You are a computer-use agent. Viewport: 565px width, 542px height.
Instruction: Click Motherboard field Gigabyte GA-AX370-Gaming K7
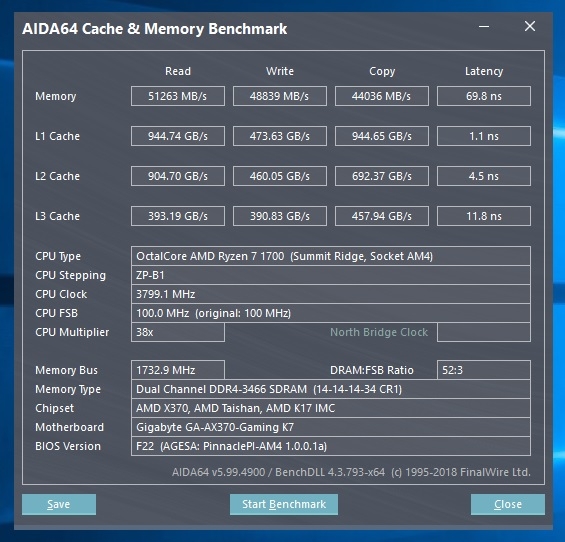click(331, 427)
